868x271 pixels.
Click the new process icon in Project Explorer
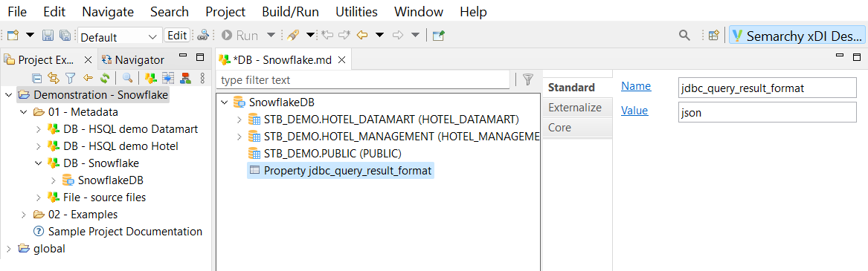[x=185, y=78]
